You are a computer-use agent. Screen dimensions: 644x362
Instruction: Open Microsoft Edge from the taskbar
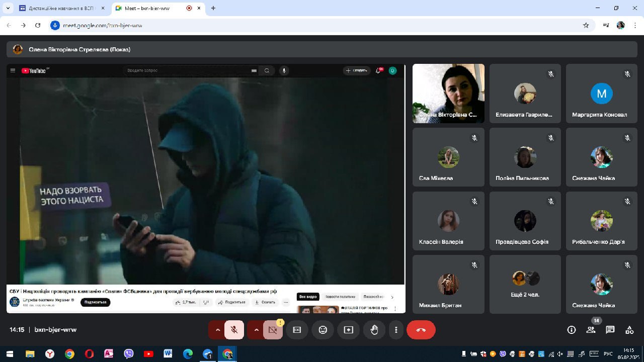[x=188, y=354]
